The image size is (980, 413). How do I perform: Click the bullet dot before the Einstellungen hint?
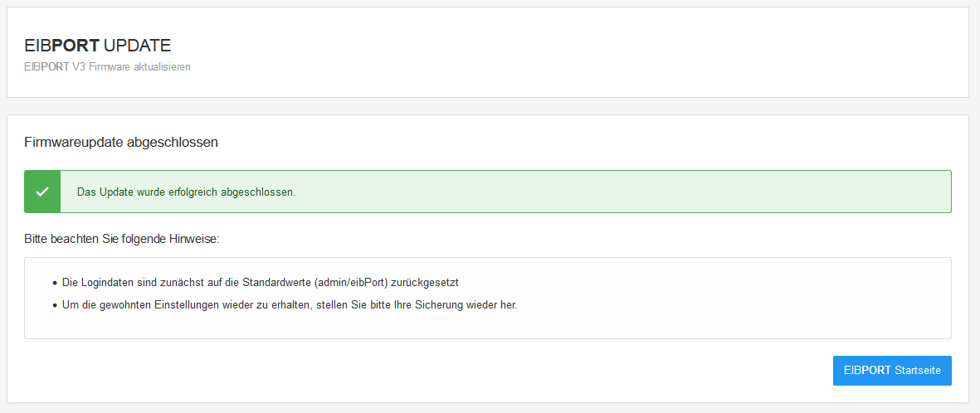pyautogui.click(x=55, y=305)
